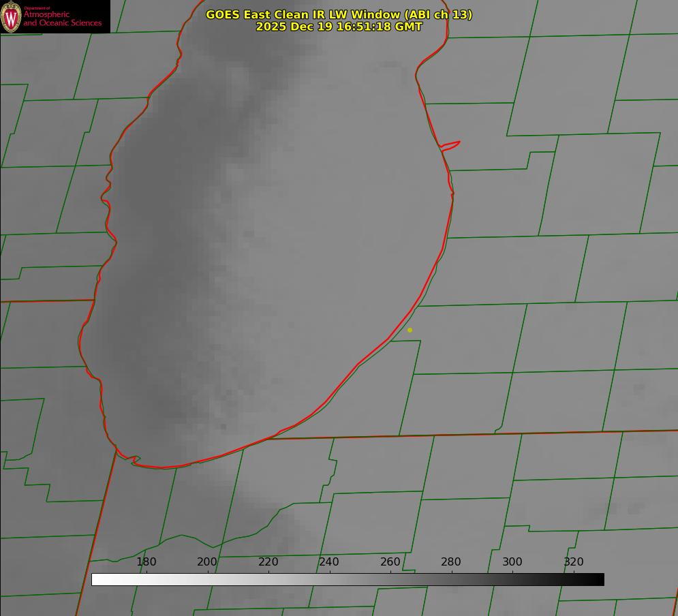Pick the mid-gray center of colorbar
The image size is (678, 616).
click(x=348, y=579)
